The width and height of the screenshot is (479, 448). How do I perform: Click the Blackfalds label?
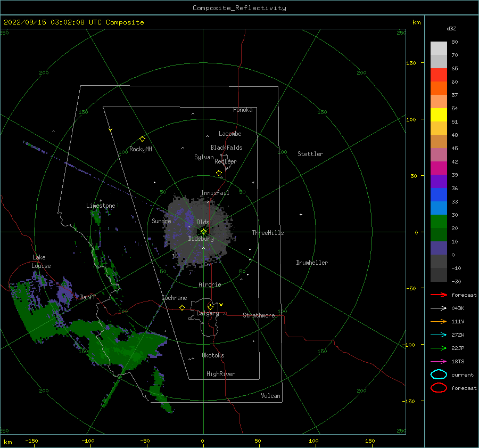[x=226, y=148]
